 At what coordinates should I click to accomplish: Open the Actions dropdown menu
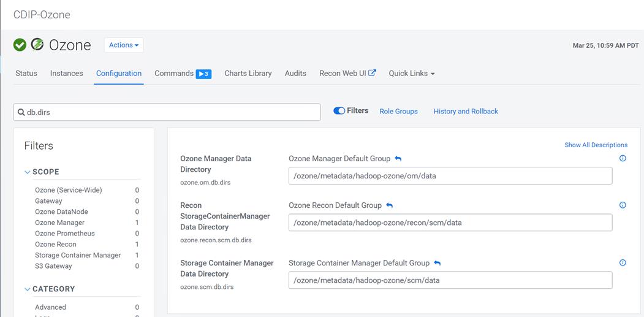pyautogui.click(x=124, y=45)
